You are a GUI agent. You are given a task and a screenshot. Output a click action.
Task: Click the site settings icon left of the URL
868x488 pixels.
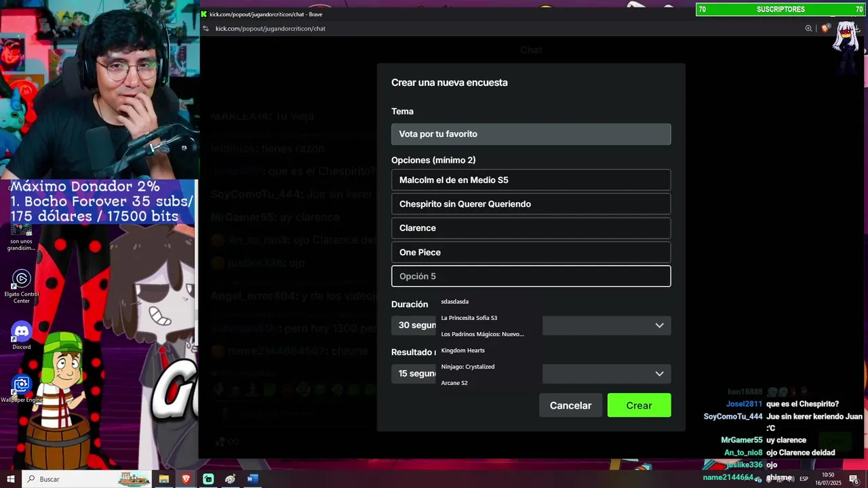coord(206,28)
